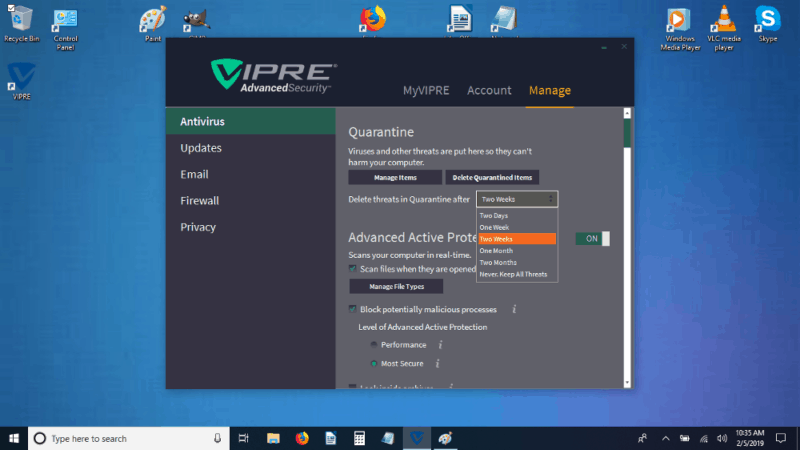Click the Manage Items button

click(395, 178)
